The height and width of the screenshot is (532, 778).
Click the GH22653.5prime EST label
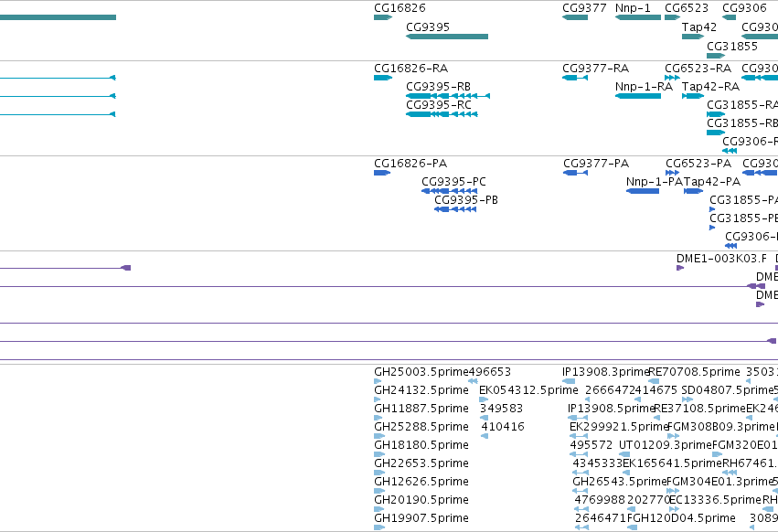(x=421, y=464)
